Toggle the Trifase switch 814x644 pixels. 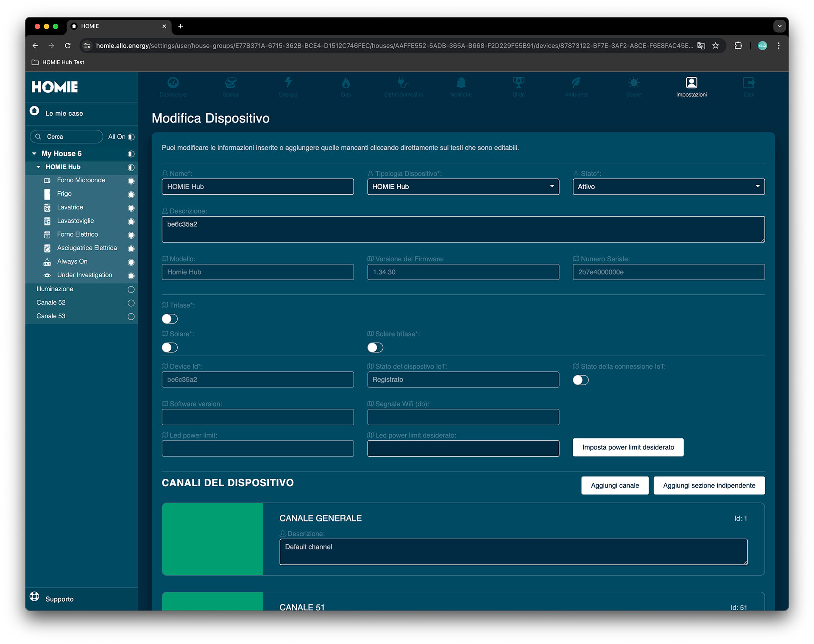[170, 319]
